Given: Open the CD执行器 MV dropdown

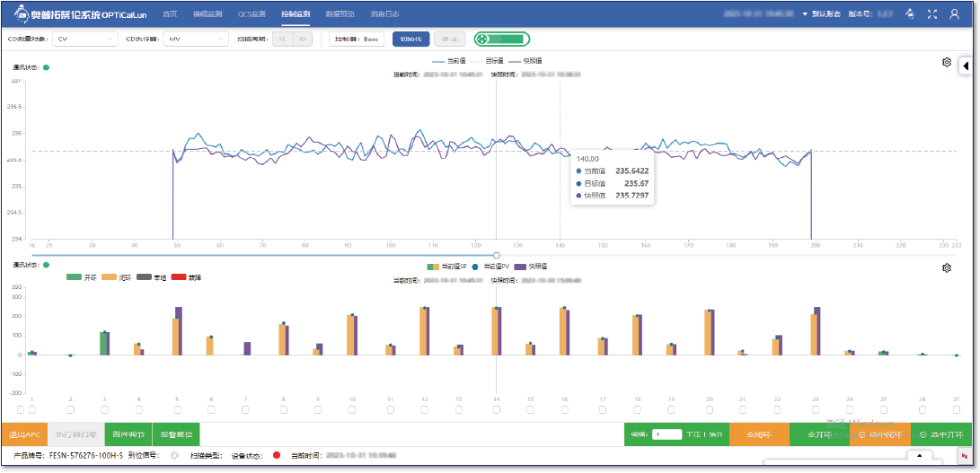Looking at the screenshot, I should coord(197,39).
